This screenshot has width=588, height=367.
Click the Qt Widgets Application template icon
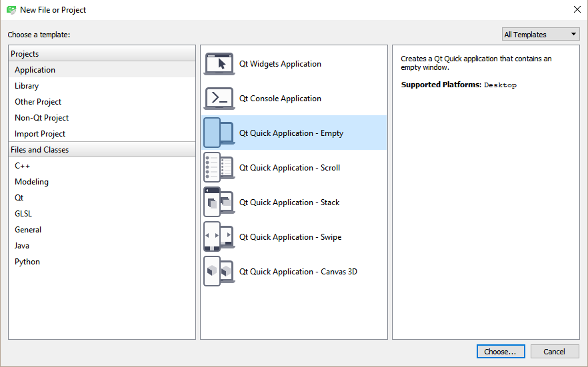point(219,64)
